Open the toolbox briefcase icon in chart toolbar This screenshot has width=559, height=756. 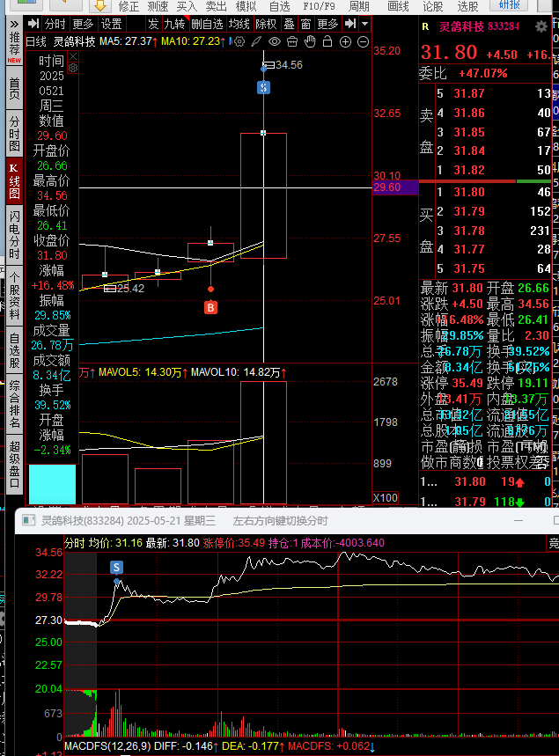pyautogui.click(x=292, y=42)
